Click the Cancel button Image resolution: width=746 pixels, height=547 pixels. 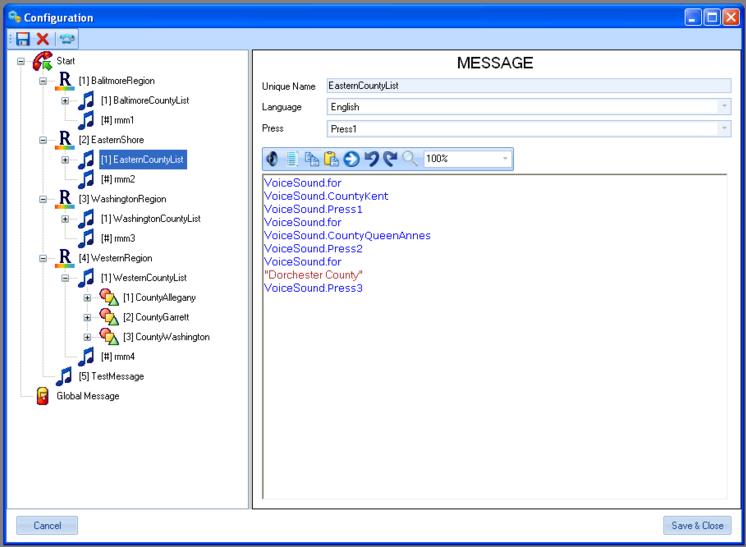[x=47, y=526]
